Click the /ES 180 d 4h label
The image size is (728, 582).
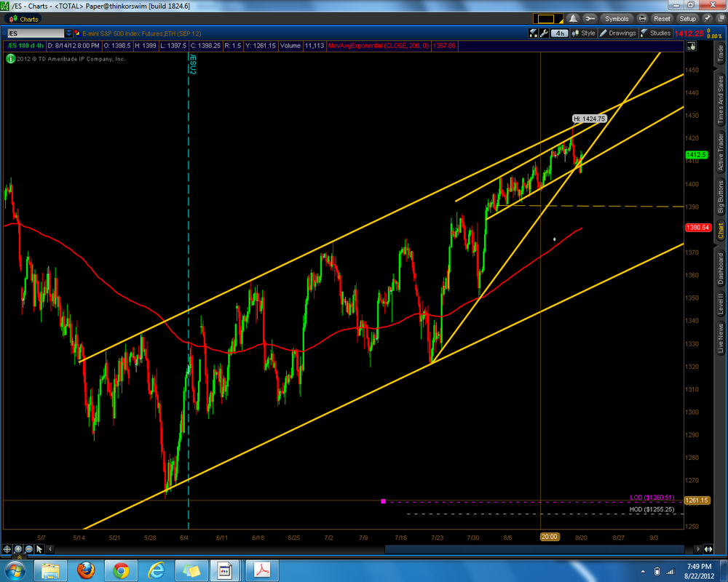pyautogui.click(x=25, y=46)
